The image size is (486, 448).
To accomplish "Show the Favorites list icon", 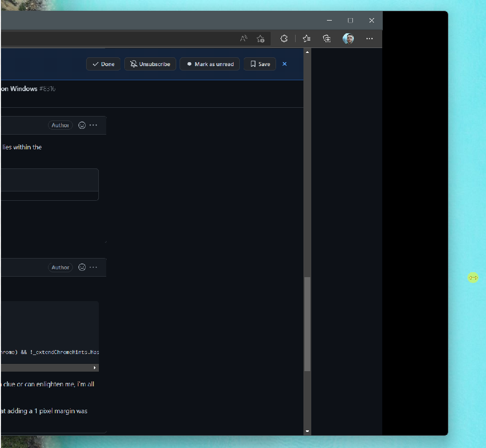I will tap(306, 39).
